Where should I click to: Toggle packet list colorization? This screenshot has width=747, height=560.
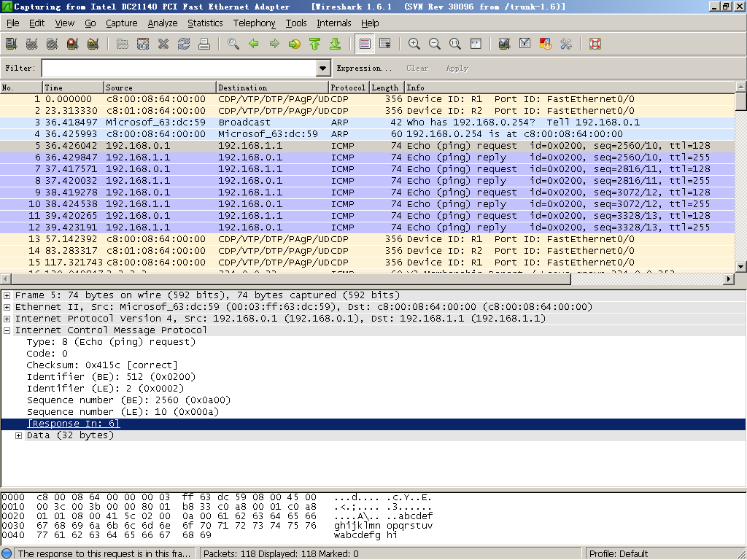pyautogui.click(x=365, y=44)
